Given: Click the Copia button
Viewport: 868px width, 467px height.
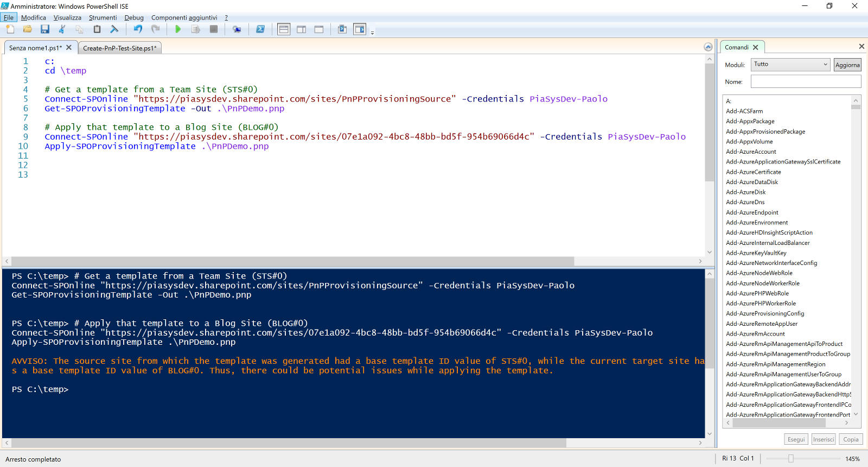Looking at the screenshot, I should click(x=851, y=439).
